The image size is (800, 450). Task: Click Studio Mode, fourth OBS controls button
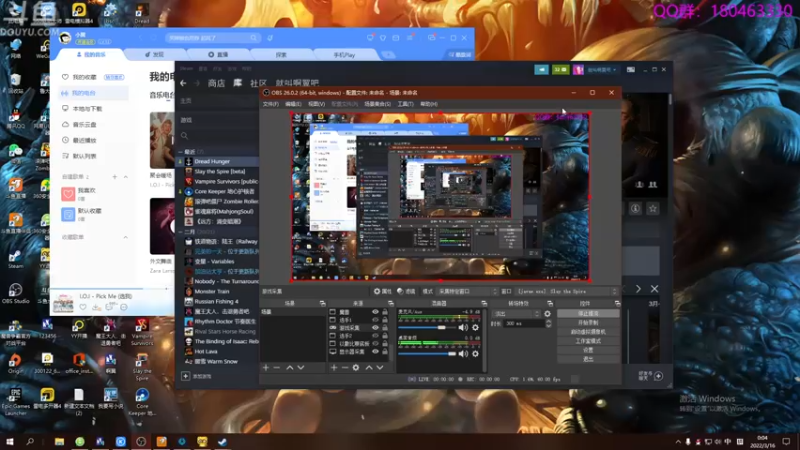588,341
